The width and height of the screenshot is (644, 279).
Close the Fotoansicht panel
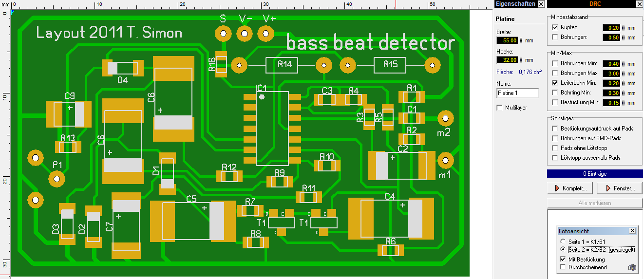click(632, 231)
